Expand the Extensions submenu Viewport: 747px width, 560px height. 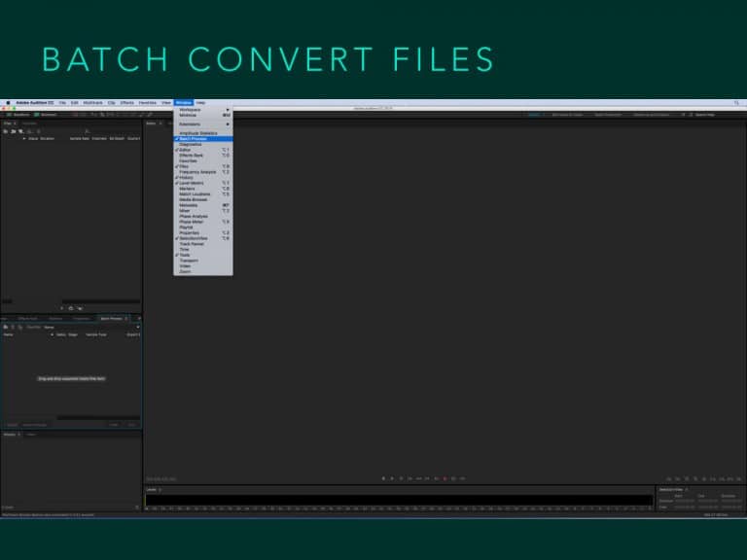click(203, 124)
